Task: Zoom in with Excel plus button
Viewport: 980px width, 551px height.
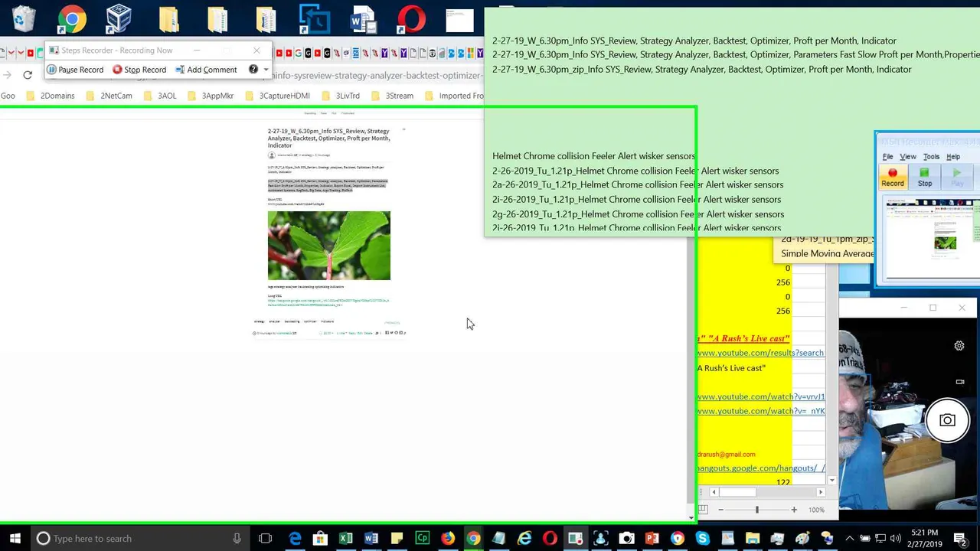Action: pyautogui.click(x=794, y=510)
